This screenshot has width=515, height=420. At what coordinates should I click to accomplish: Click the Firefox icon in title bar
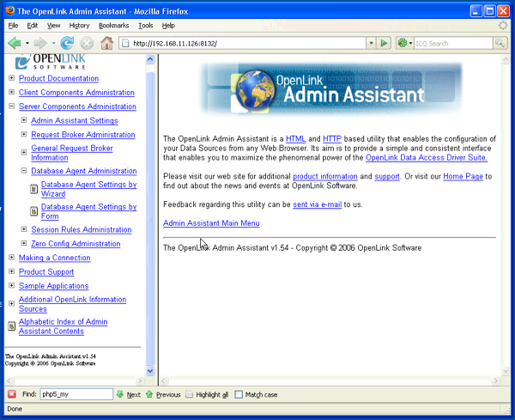pos(10,11)
